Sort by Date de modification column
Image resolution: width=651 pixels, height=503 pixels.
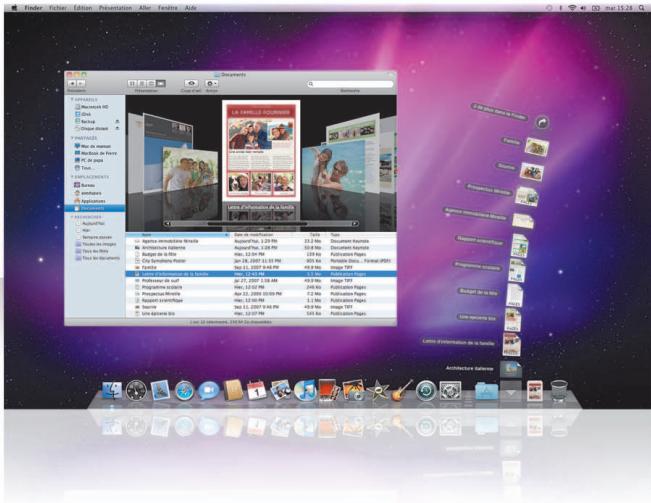tap(262, 235)
